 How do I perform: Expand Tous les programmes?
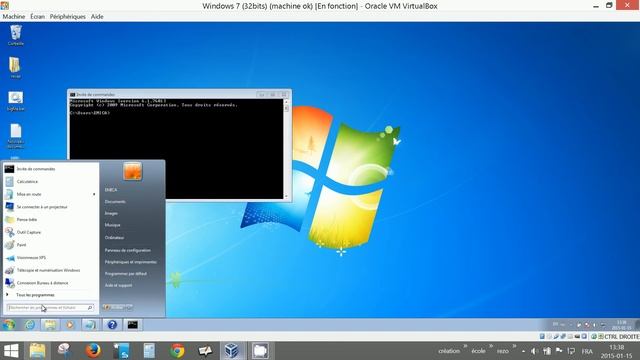35,295
